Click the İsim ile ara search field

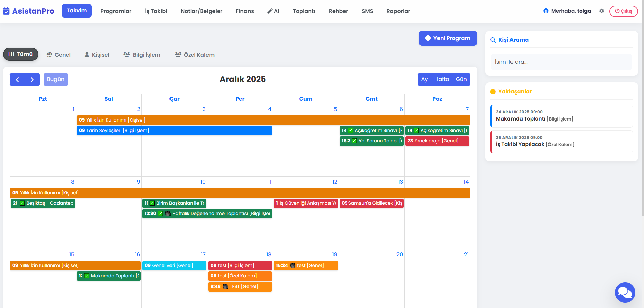click(x=561, y=62)
